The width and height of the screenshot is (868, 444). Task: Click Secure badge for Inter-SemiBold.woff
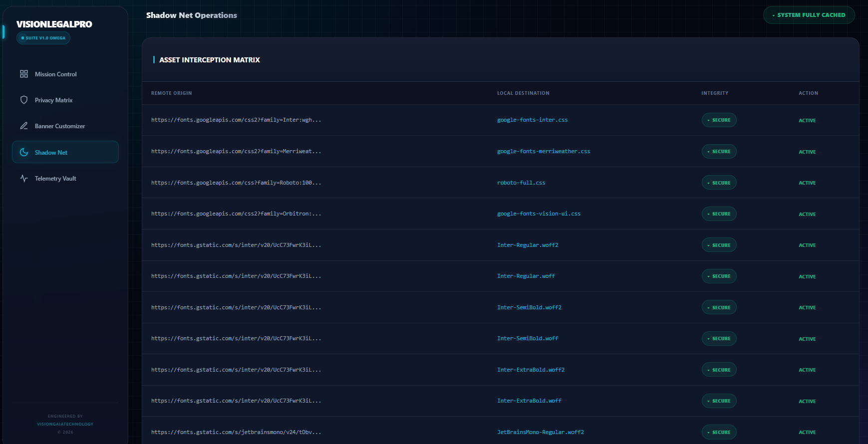click(719, 338)
